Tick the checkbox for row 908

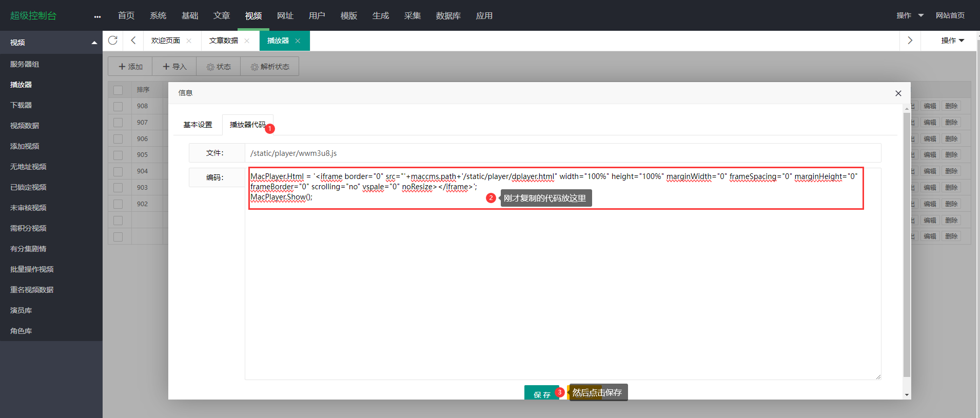click(118, 106)
